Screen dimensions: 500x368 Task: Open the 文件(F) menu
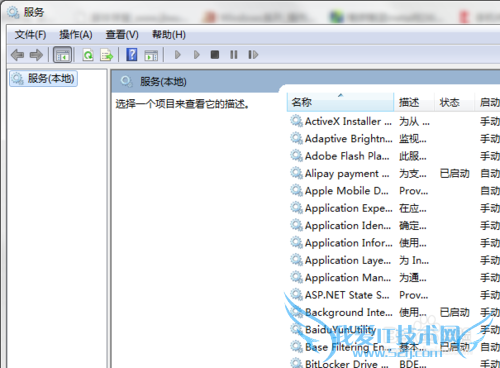30,34
